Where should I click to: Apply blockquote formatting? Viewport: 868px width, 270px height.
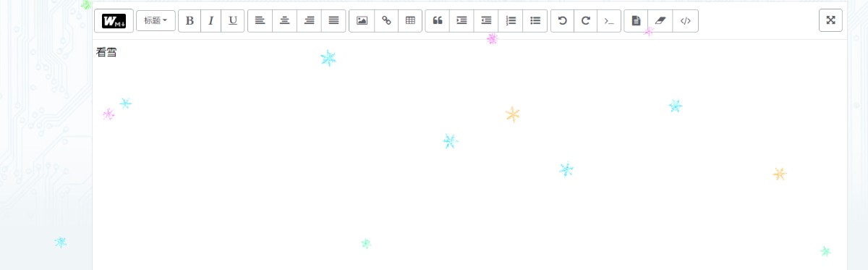pyautogui.click(x=437, y=21)
